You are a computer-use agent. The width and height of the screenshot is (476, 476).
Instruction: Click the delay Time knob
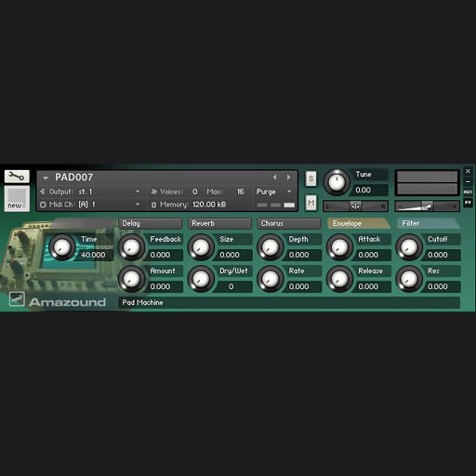click(x=62, y=247)
